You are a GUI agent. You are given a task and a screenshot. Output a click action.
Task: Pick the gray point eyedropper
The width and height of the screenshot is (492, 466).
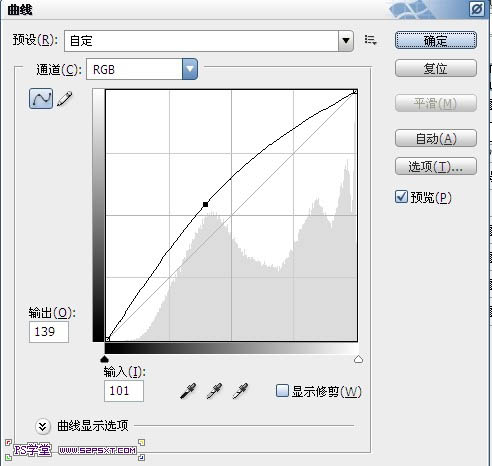click(214, 391)
